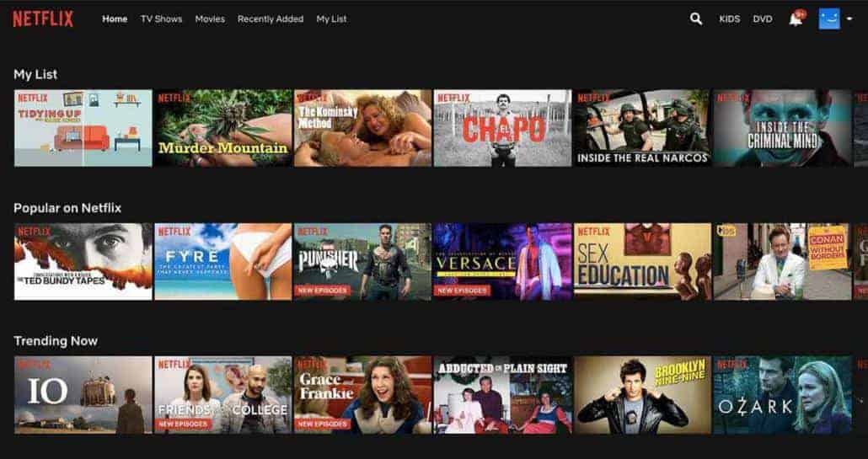Open the DVD link
Image resolution: width=868 pixels, height=459 pixels.
pos(763,19)
